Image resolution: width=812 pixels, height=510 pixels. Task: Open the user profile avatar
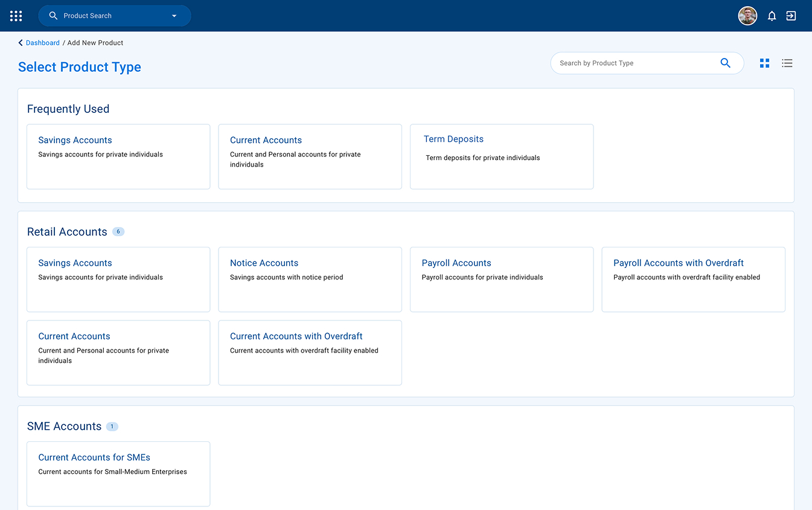pos(747,16)
